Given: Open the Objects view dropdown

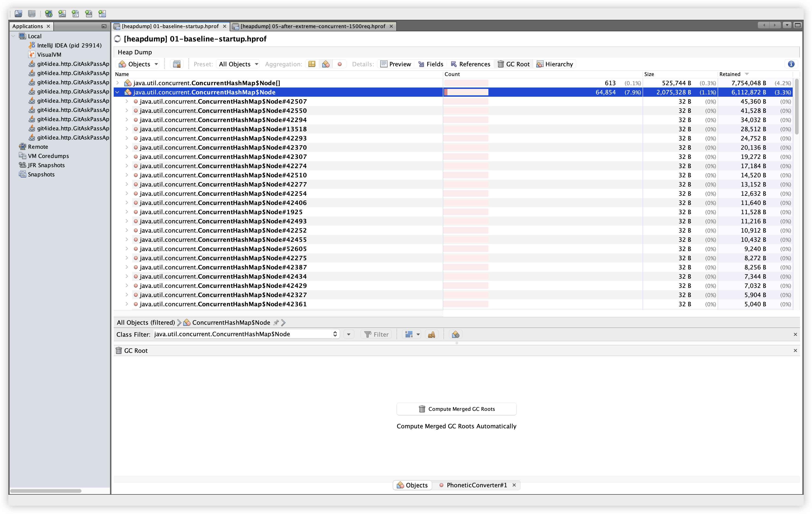Looking at the screenshot, I should click(139, 64).
